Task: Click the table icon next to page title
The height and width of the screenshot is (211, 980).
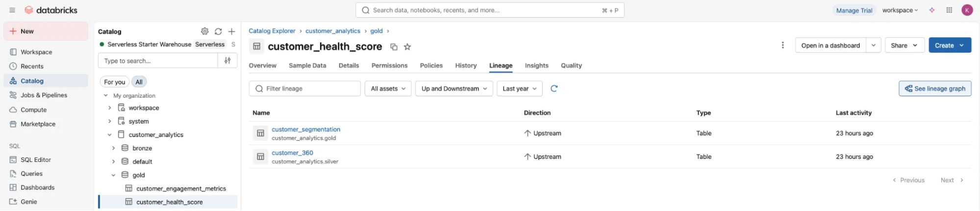Action: point(256,47)
